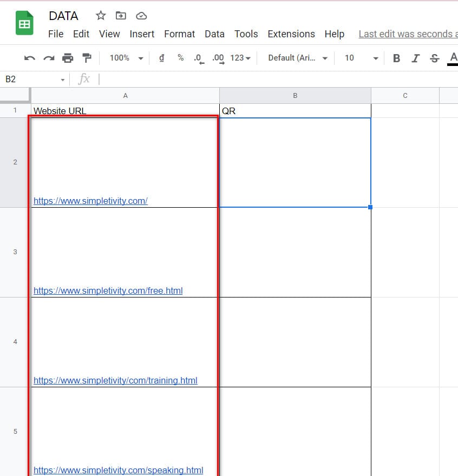
Task: Click the redo arrow icon
Action: click(x=49, y=58)
